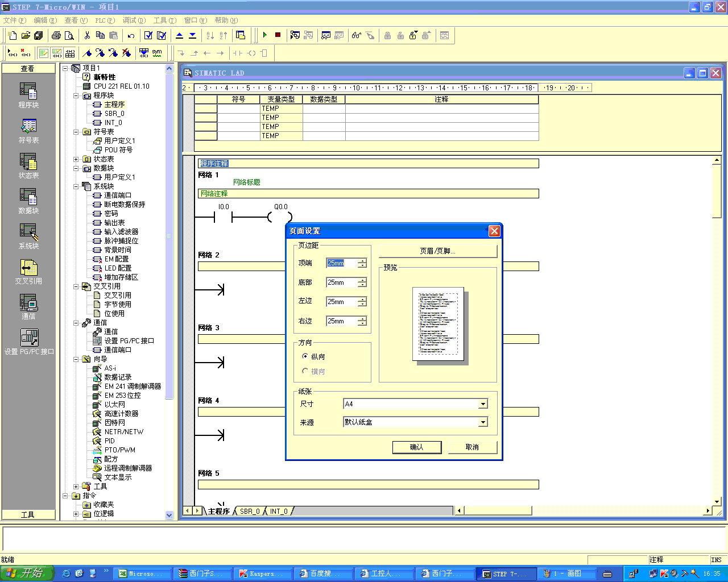Click the 底部 margin input field
Viewport: 728px width, 582px height.
341,282
